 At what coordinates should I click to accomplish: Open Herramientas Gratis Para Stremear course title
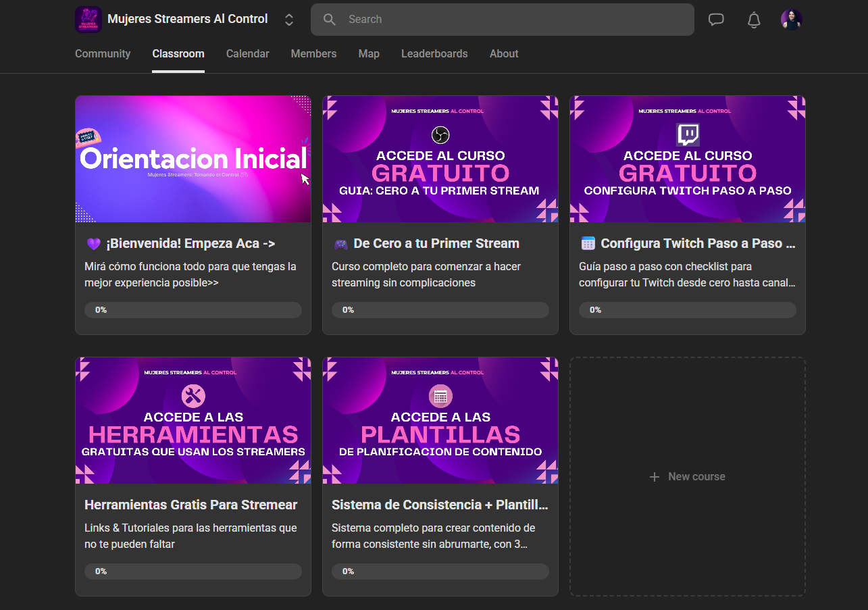(x=190, y=505)
